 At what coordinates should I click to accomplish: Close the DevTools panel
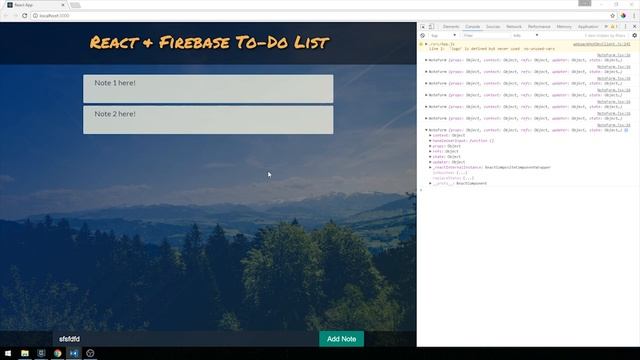pyautogui.click(x=634, y=27)
